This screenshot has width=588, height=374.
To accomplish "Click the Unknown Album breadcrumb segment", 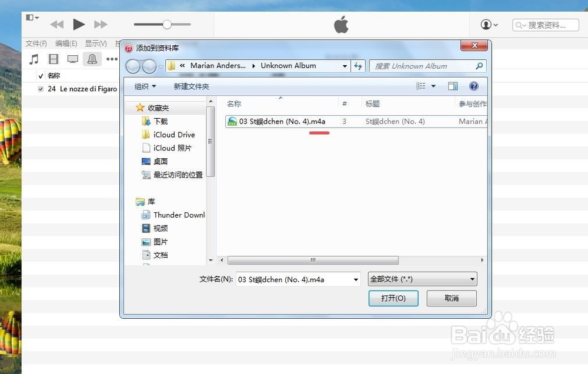I will tap(288, 66).
